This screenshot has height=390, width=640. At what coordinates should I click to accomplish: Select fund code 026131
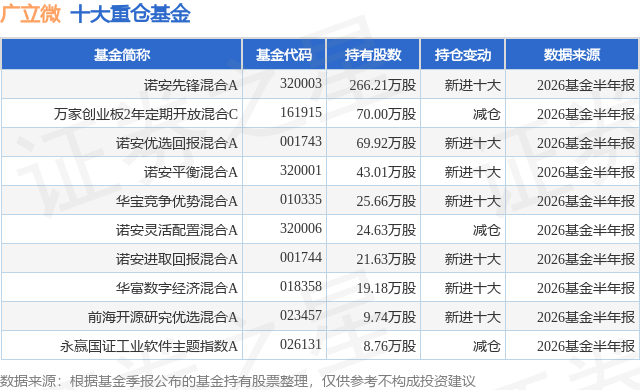click(301, 345)
